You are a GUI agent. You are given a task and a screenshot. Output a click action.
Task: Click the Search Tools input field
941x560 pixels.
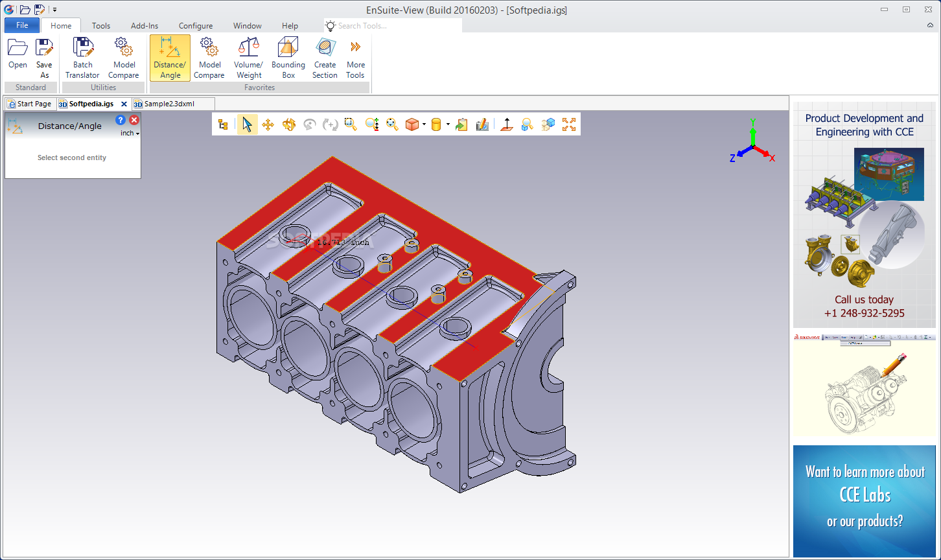pyautogui.click(x=393, y=25)
